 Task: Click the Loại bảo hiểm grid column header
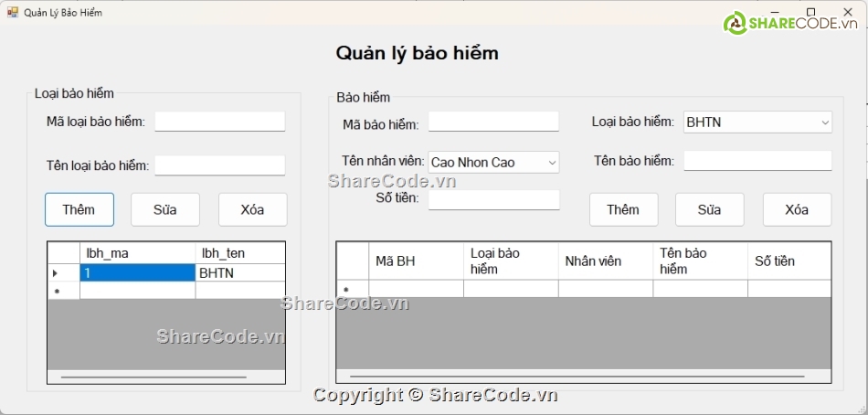point(511,261)
